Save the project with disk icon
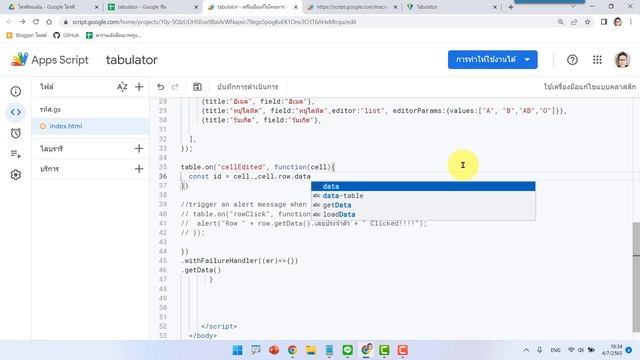Image resolution: width=640 pixels, height=360 pixels. tap(197, 87)
